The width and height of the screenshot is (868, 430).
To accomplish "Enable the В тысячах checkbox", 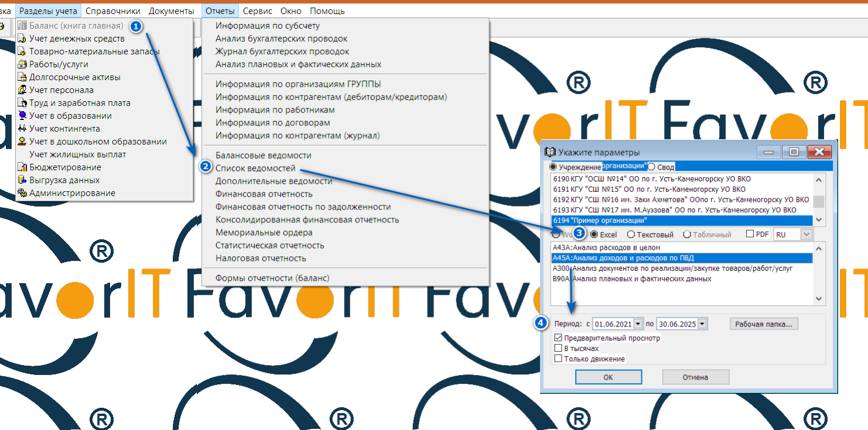I will [x=558, y=348].
